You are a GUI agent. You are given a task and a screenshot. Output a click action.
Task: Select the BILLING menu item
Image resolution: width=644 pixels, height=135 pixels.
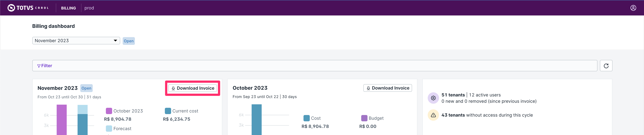coord(69,8)
